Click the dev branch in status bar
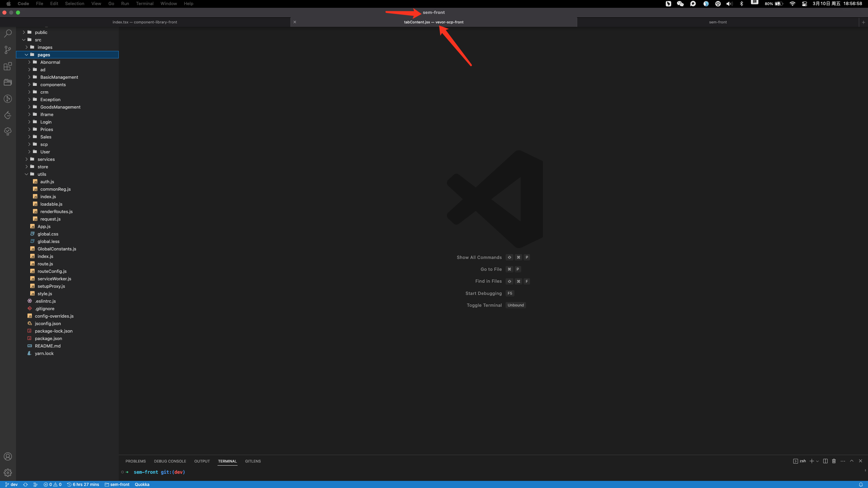This screenshot has height=488, width=868. 11,484
